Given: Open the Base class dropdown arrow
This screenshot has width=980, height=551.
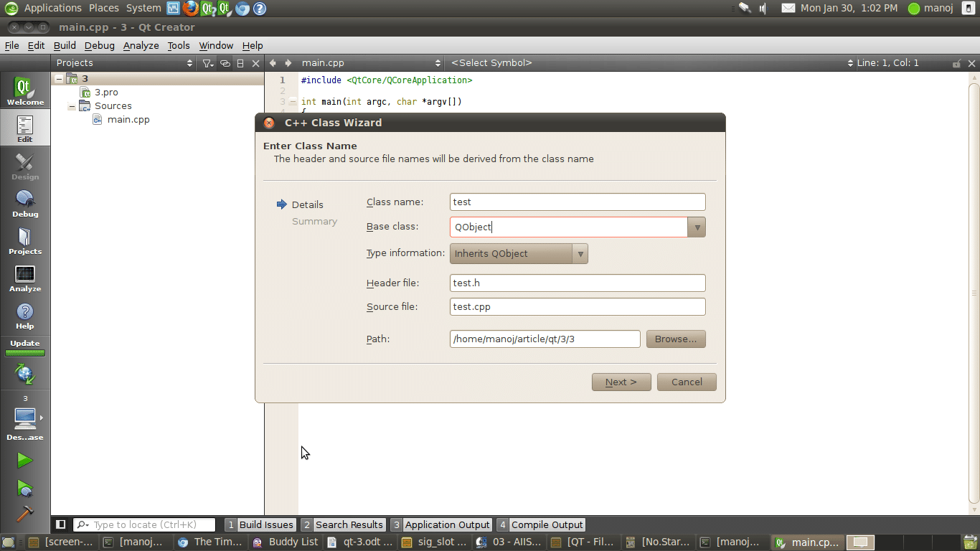Looking at the screenshot, I should coord(696,227).
